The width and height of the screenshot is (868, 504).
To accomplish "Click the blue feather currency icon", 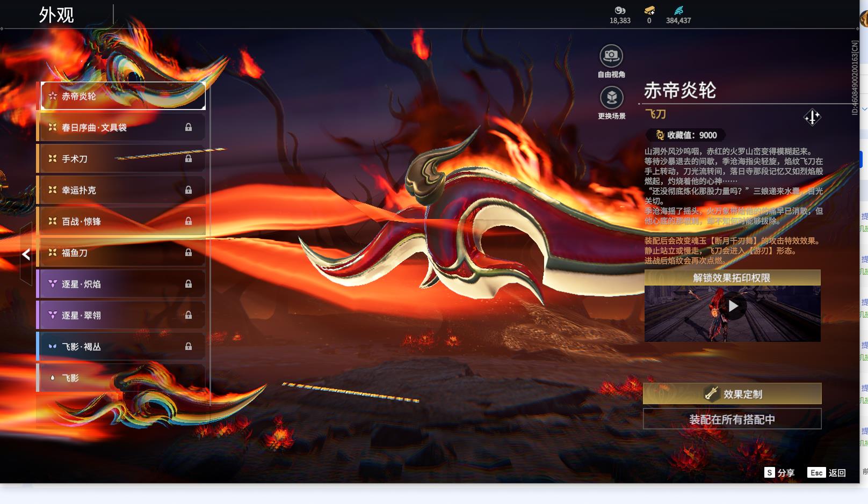I will pos(678,10).
